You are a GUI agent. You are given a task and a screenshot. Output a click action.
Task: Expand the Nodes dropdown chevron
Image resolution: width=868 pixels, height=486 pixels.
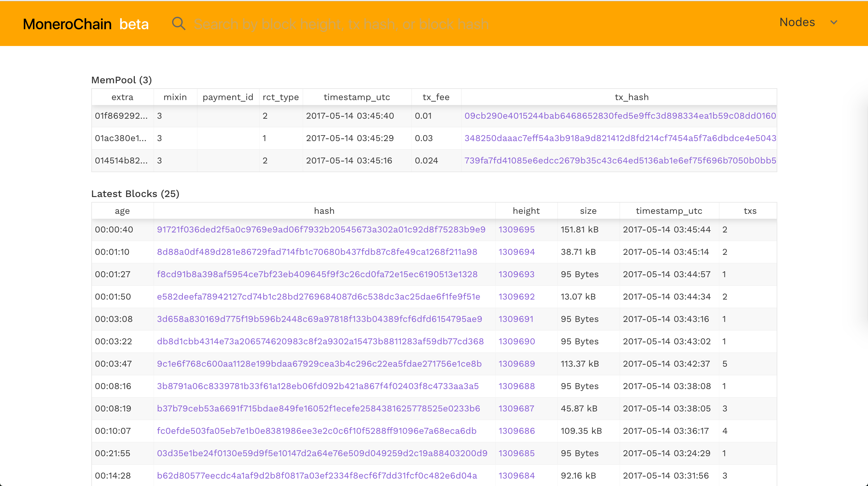tap(834, 23)
